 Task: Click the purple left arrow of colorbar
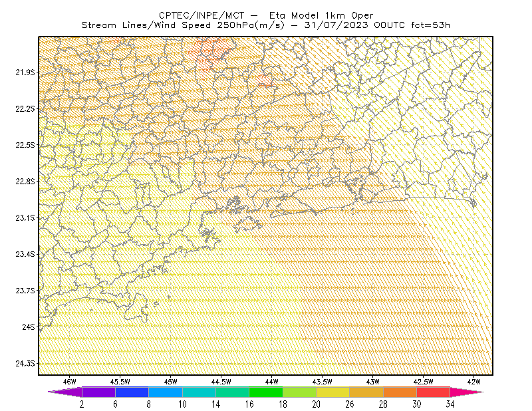tap(65, 392)
